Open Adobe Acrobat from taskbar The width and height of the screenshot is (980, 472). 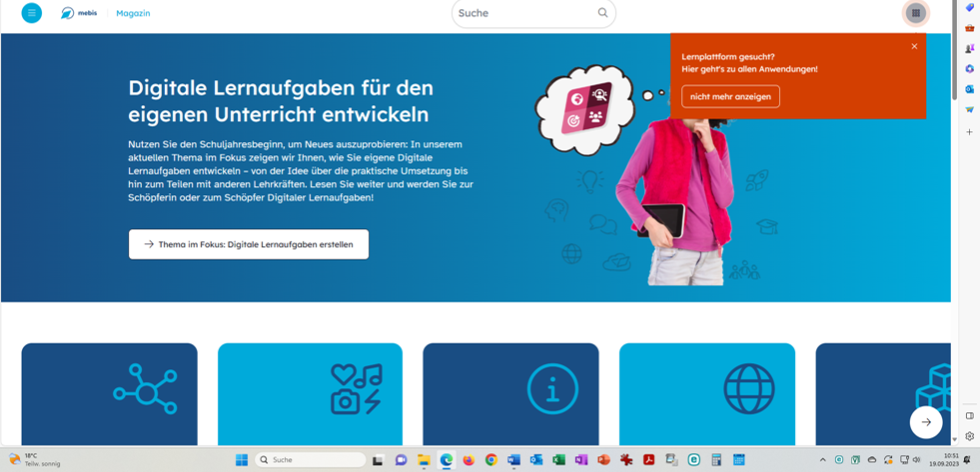pos(648,460)
